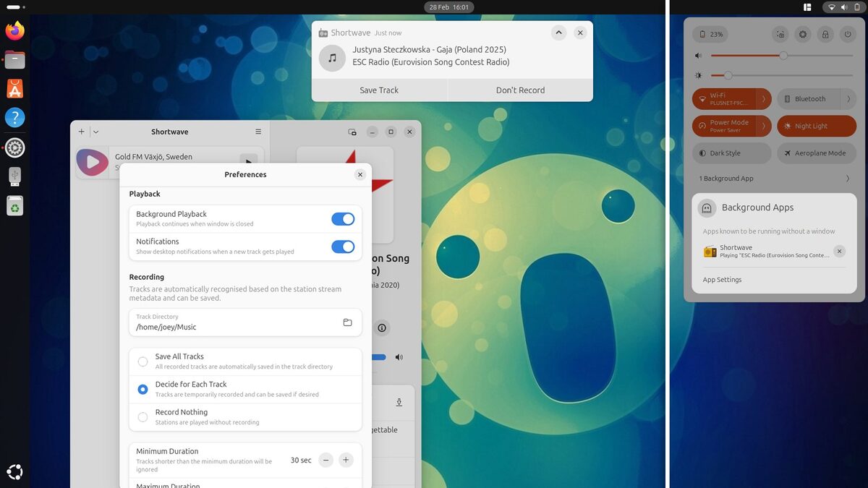
Task: Click the 23% battery button
Action: point(710,34)
